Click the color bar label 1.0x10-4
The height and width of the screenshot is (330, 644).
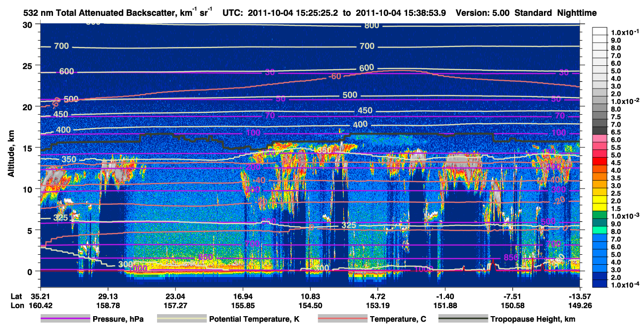[x=625, y=285]
